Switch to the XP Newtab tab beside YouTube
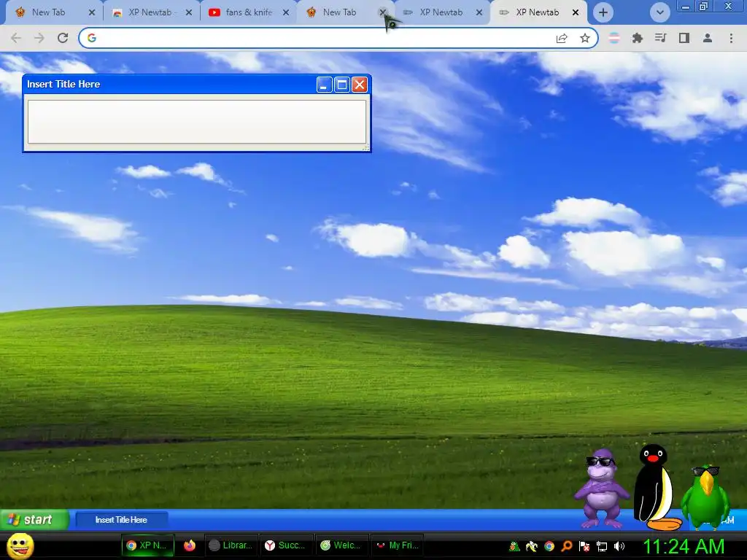 (150, 12)
